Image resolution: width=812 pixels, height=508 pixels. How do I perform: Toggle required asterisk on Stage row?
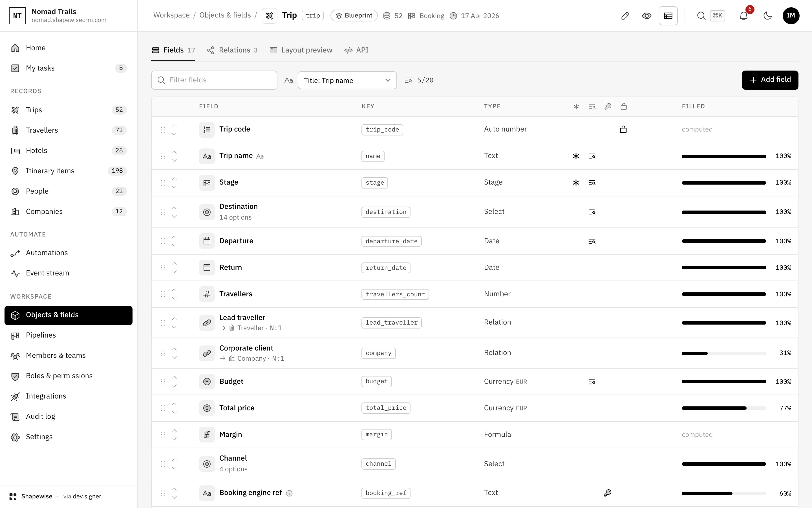point(576,183)
